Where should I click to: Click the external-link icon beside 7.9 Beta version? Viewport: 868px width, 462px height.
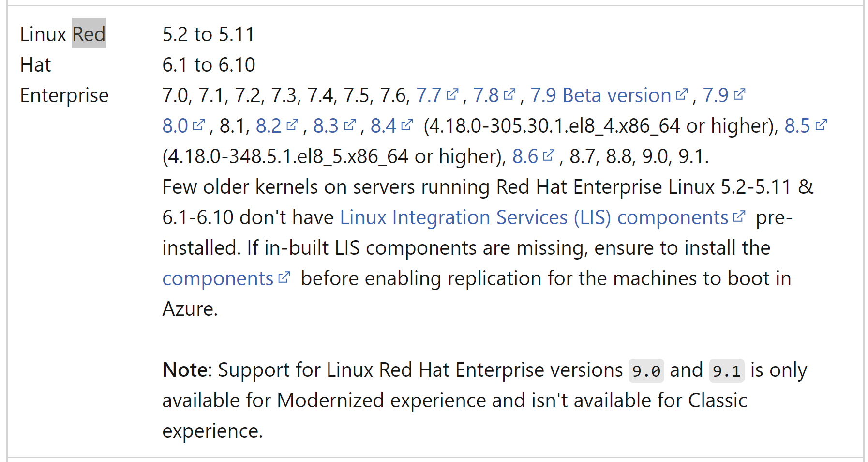point(681,94)
